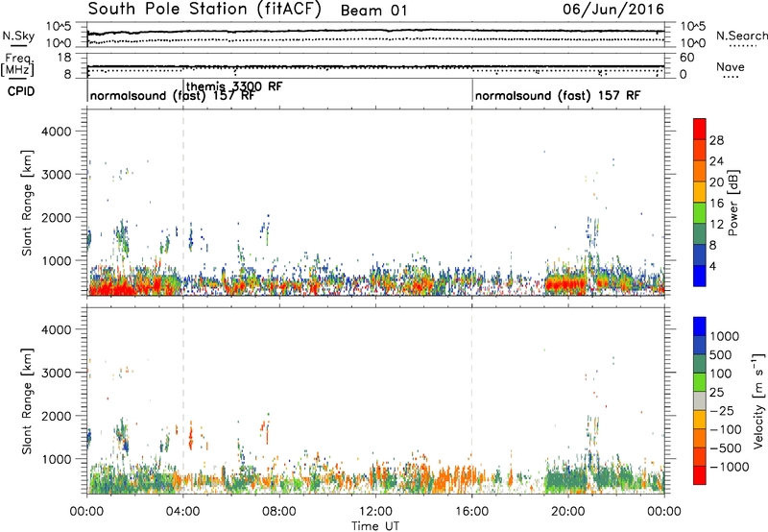Click the '20:00' time tick label
This screenshot has height=532, width=768.
(x=568, y=512)
